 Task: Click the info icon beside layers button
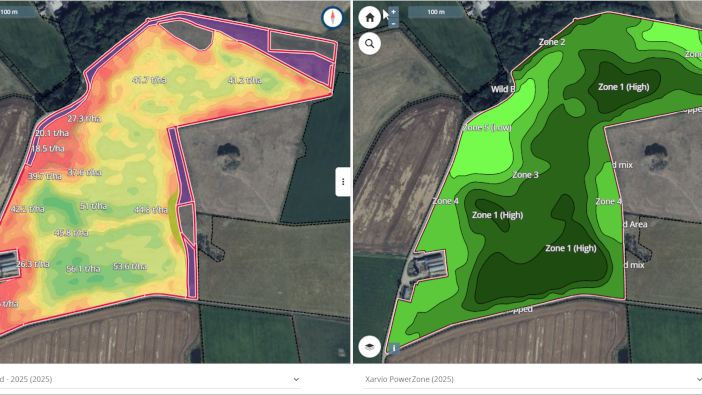point(394,348)
